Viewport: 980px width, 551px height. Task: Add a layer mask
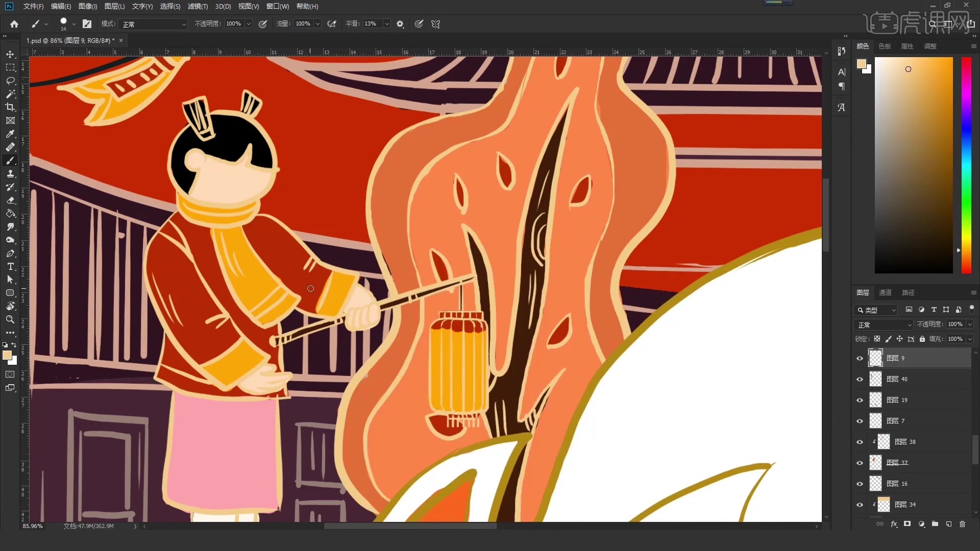tap(907, 524)
